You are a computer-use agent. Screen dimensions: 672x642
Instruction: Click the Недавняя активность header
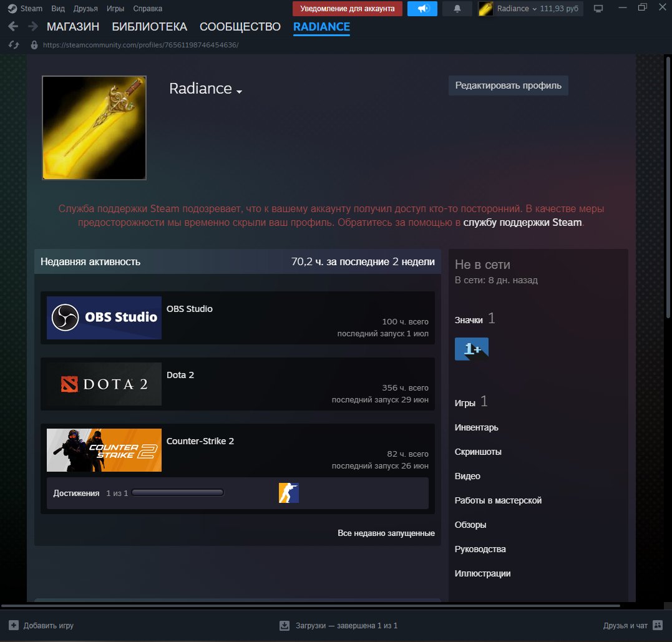tap(90, 262)
